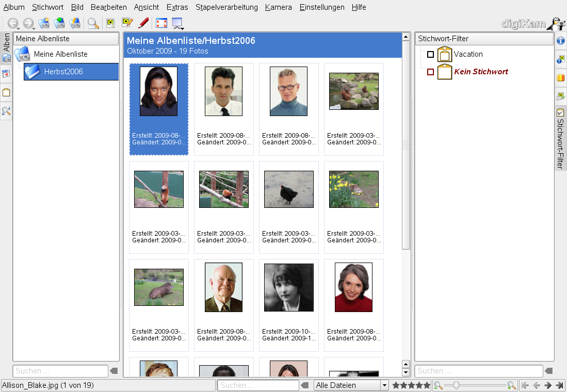Switch to full-screen mode from the toolbar
567x392 pixels.
(161, 23)
